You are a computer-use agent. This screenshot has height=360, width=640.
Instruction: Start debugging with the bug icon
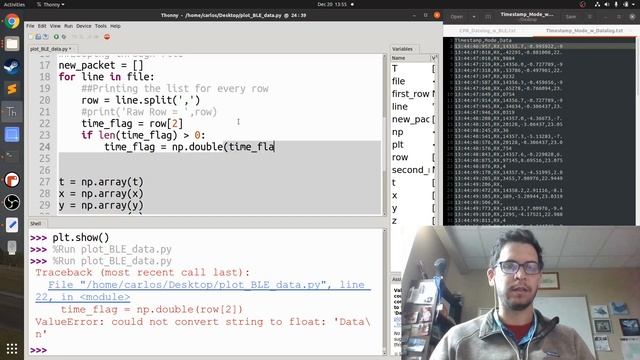64,37
